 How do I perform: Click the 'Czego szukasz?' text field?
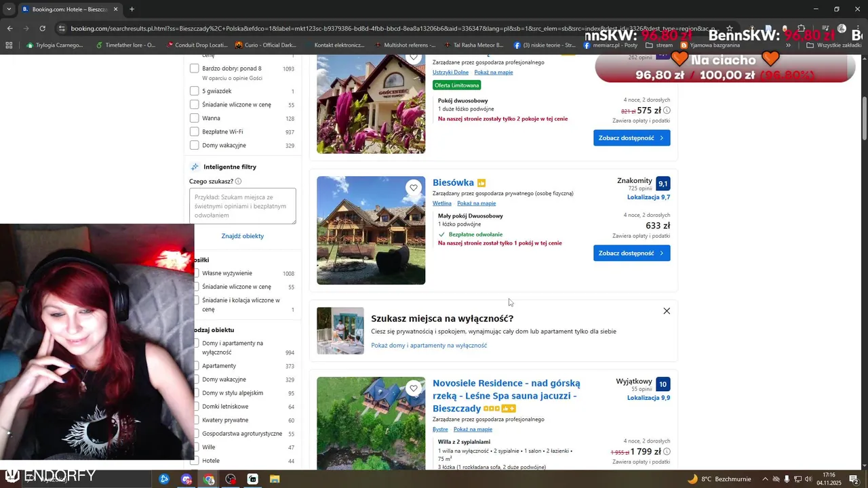coord(243,206)
